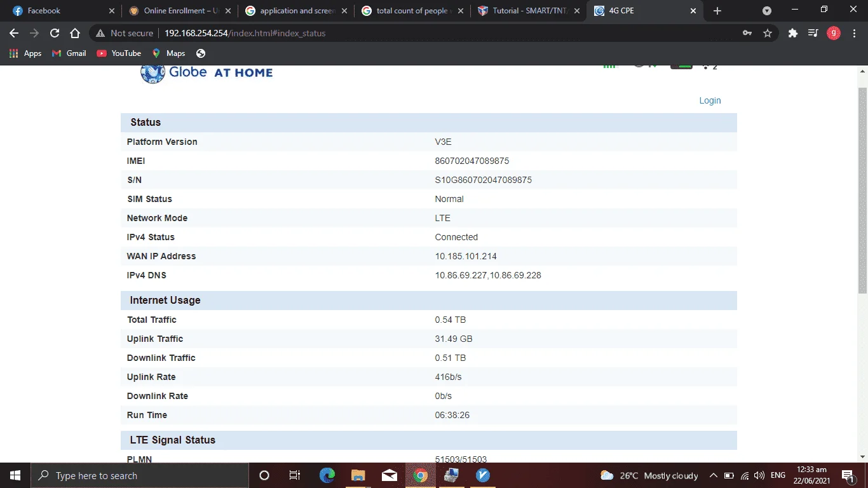
Task: Click the S/N value S10G860702047089875
Action: pyautogui.click(x=483, y=180)
